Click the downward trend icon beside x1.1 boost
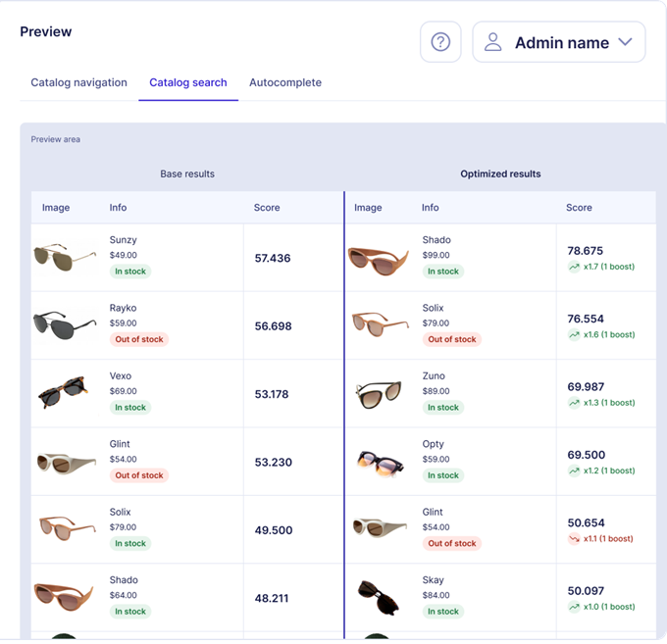This screenshot has width=667, height=644. tap(574, 538)
